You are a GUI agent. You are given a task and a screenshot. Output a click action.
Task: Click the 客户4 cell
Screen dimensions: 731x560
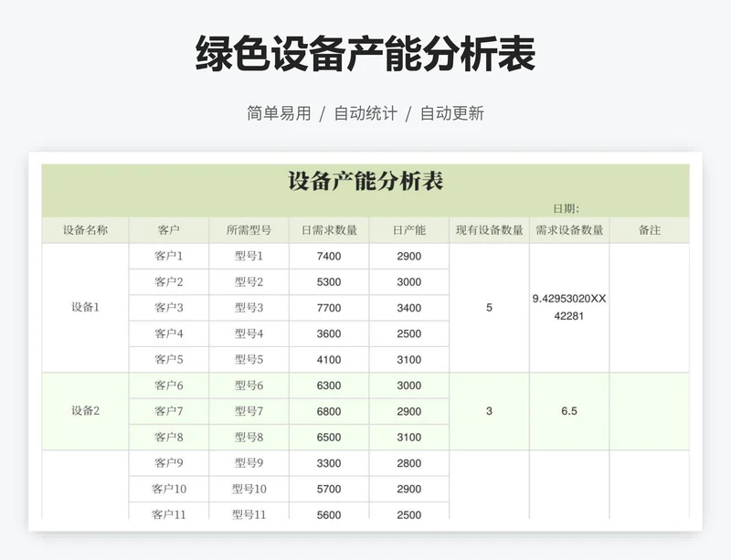[x=169, y=333]
